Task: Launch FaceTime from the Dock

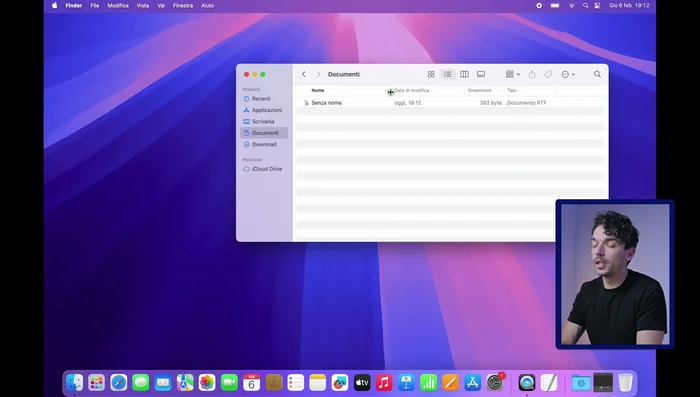Action: [229, 383]
